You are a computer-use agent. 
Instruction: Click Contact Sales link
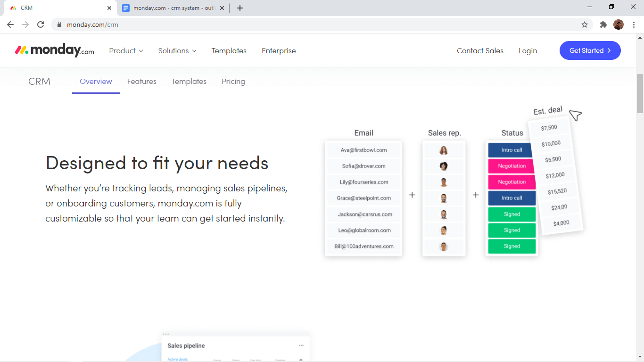[480, 50]
